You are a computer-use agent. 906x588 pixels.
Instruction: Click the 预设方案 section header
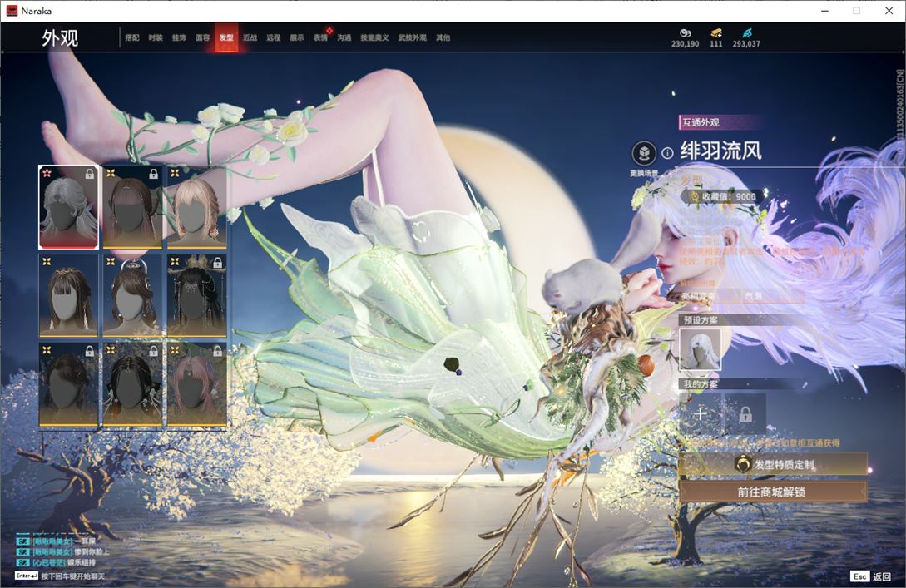click(x=701, y=320)
